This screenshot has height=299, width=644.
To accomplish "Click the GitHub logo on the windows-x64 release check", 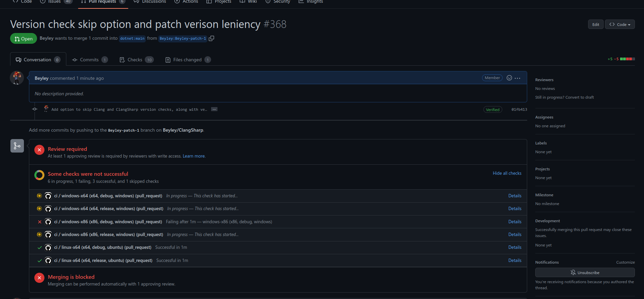I will pos(48,209).
